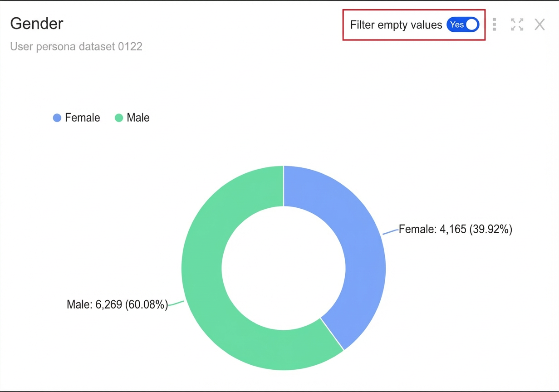The height and width of the screenshot is (392, 559).
Task: Close the Gender chart panel
Action: (539, 24)
